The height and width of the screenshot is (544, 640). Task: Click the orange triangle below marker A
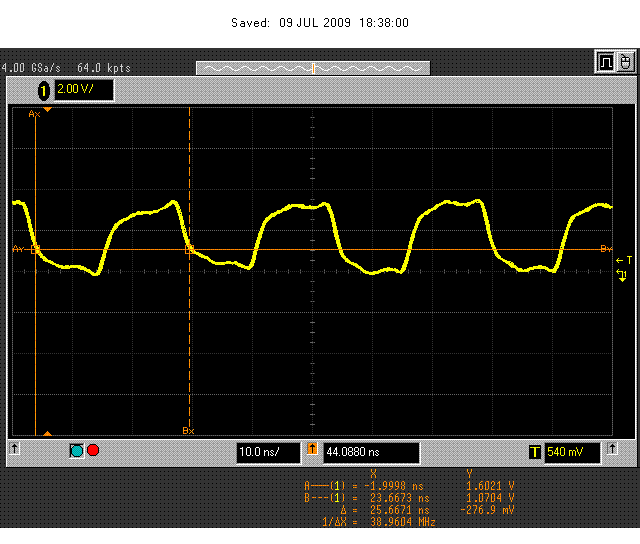47,433
